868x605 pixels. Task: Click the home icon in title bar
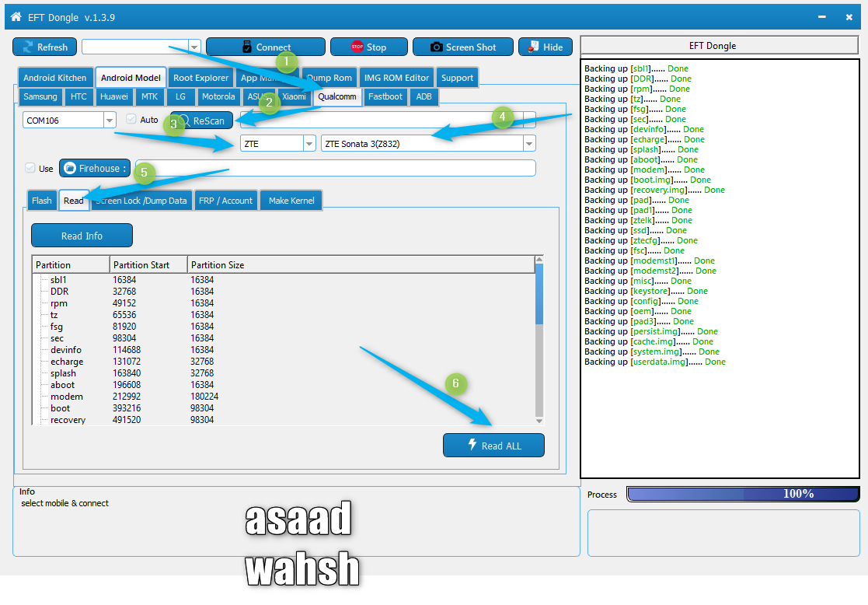coord(16,16)
